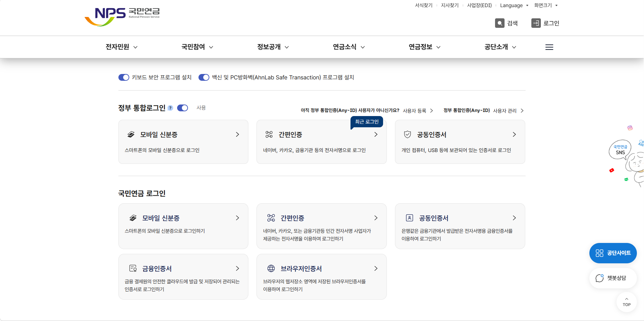This screenshot has height=321, width=644.
Task: Open the Instagram icon on the right
Action: point(630,128)
